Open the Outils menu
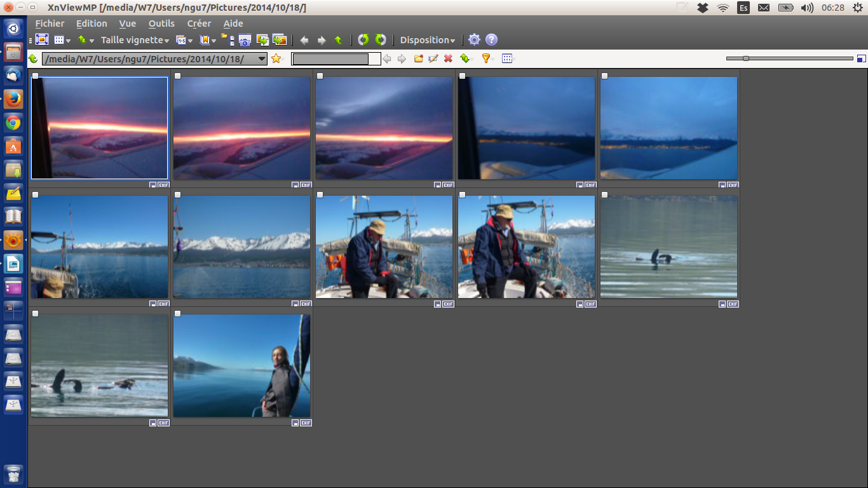Image resolution: width=868 pixels, height=488 pixels. pyautogui.click(x=161, y=24)
